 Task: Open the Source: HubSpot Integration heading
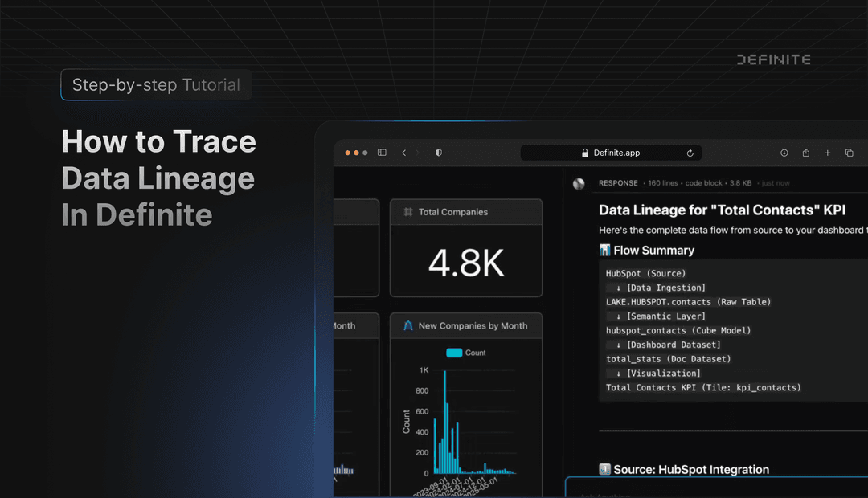click(x=685, y=469)
